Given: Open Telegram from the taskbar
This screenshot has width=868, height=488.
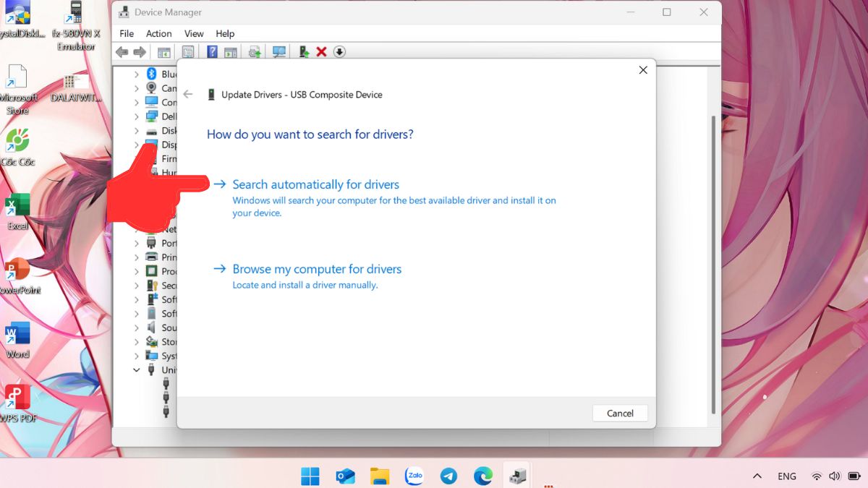Looking at the screenshot, I should coord(448,476).
